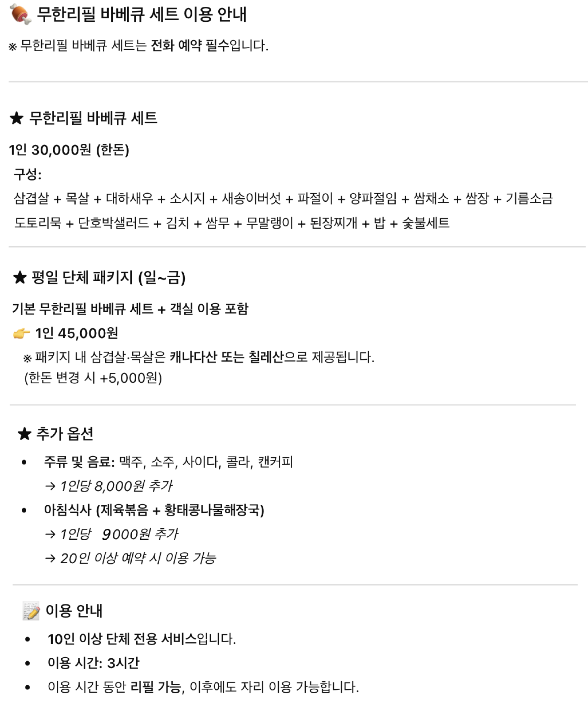The image size is (588, 711).
Task: Click the bold text 전화 예약 필수
Action: pyautogui.click(x=190, y=45)
